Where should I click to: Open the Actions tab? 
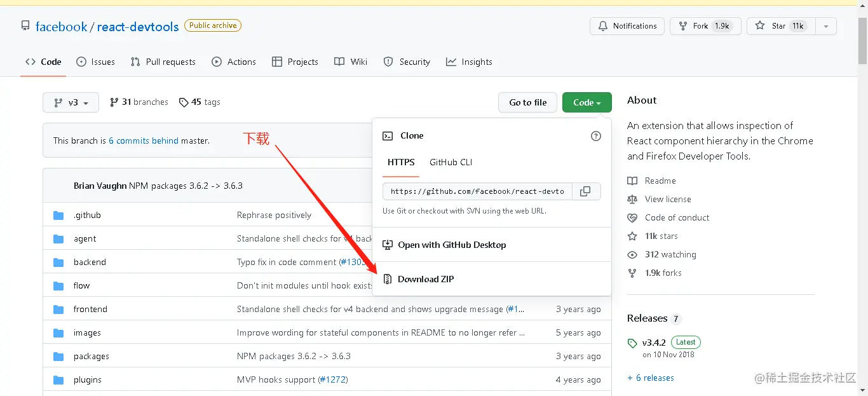point(234,62)
